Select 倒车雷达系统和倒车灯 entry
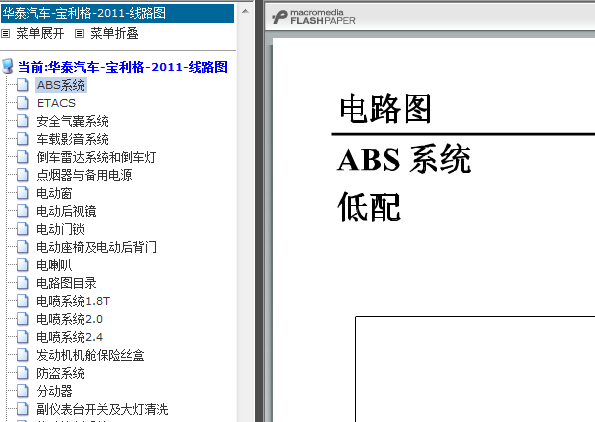Screen dimensions: 595x422 (96, 157)
